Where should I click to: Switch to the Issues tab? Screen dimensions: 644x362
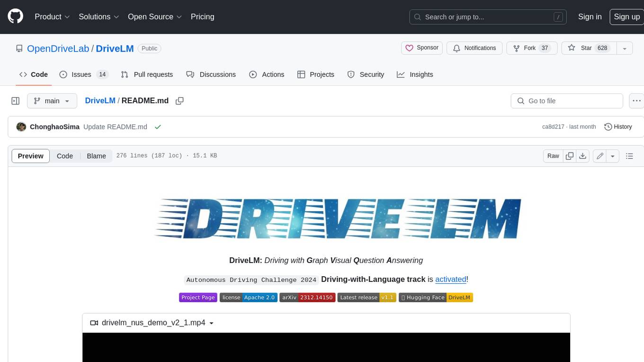[84, 74]
